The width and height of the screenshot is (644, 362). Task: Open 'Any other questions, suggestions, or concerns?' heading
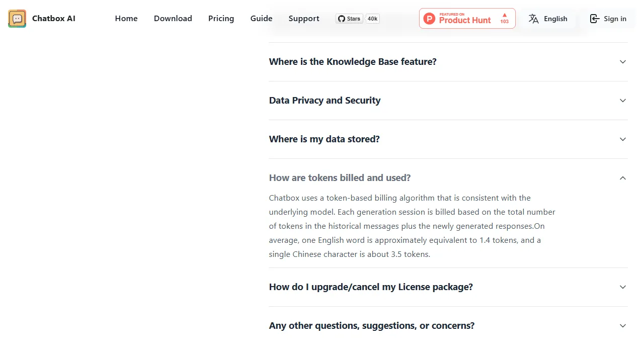pyautogui.click(x=372, y=326)
